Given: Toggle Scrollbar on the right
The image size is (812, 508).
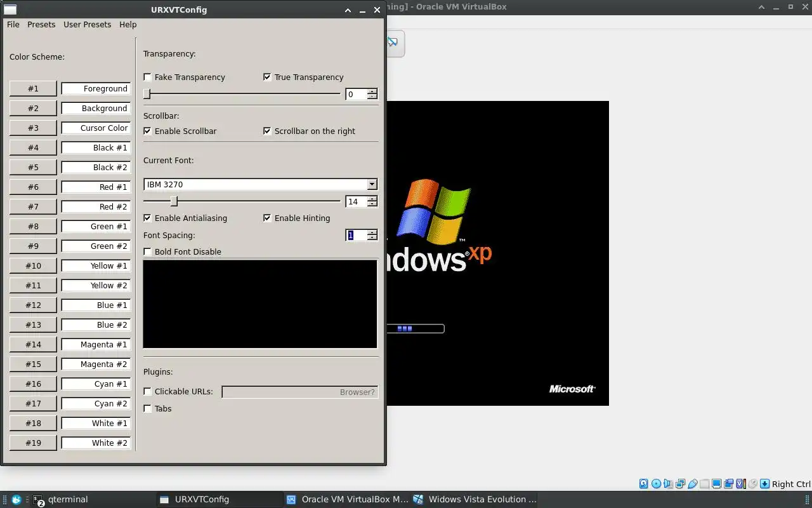Looking at the screenshot, I should (267, 131).
